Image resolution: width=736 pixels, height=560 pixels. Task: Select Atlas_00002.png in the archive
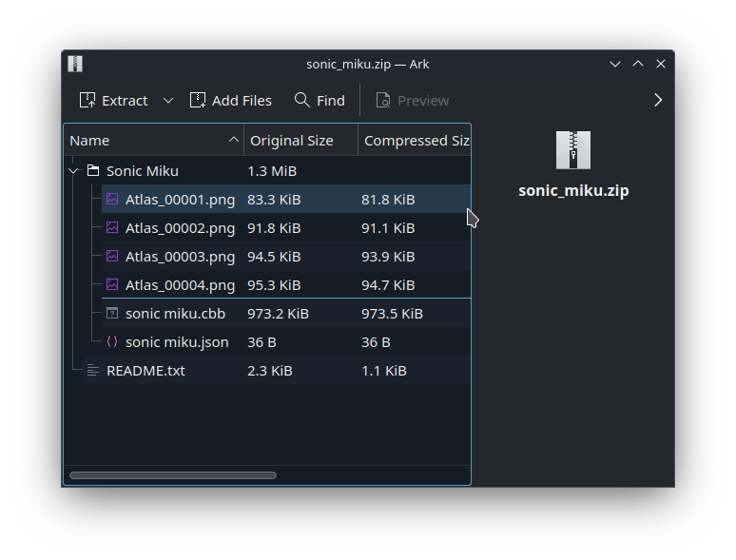click(x=180, y=228)
